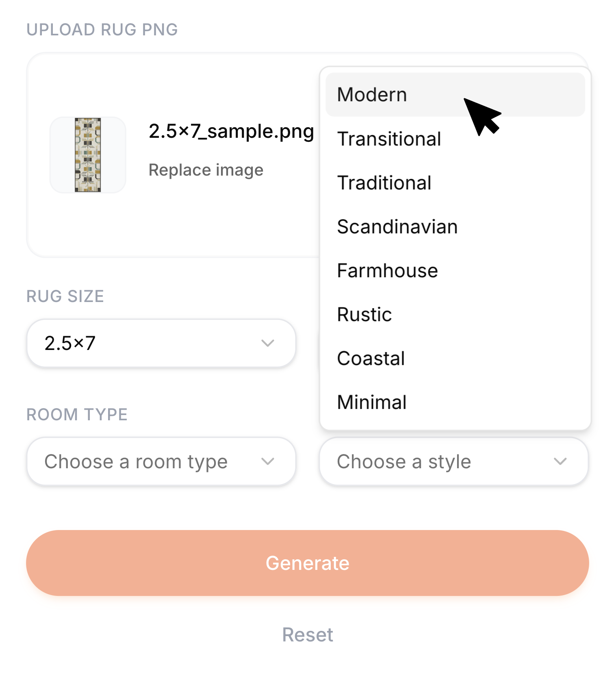The width and height of the screenshot is (616, 678).
Task: Pick the Traditional style option
Action: (x=384, y=183)
